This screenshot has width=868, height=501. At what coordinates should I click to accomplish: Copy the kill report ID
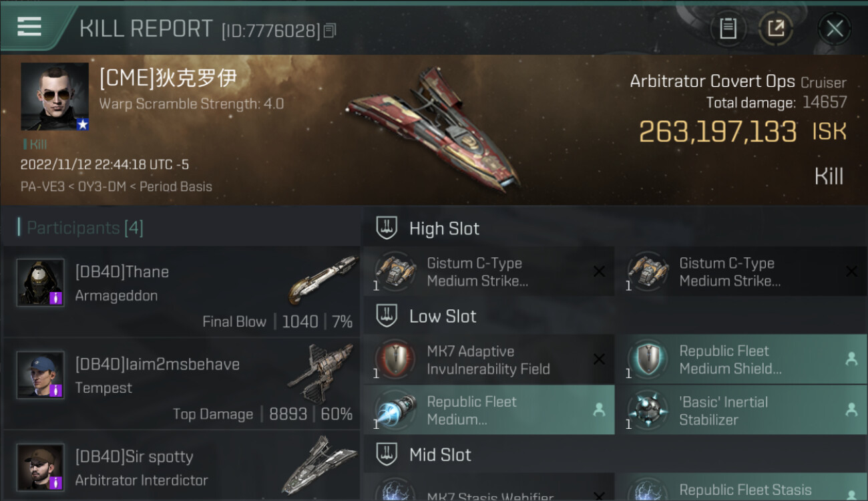coord(330,31)
